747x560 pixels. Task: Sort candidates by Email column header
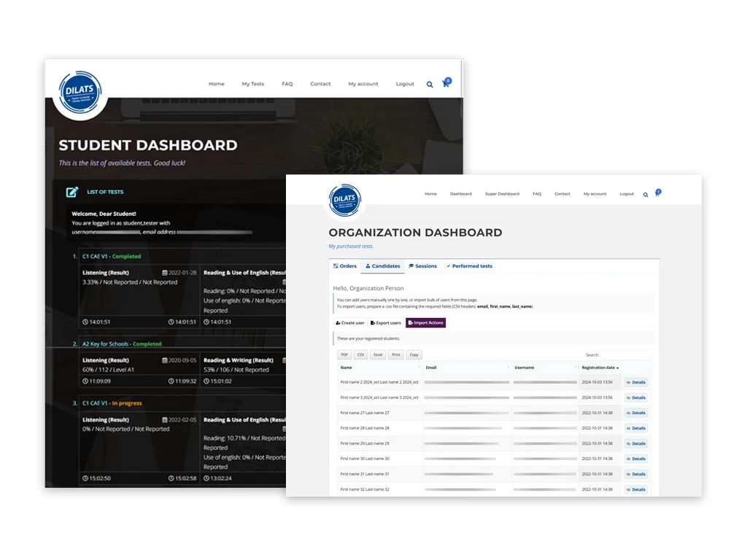(x=465, y=367)
